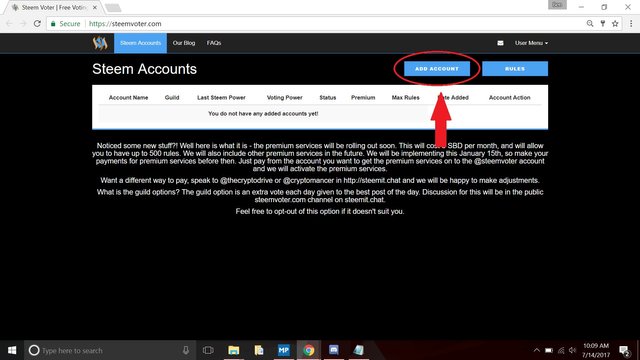
Task: Open Discord from the taskbar
Action: pos(334,350)
